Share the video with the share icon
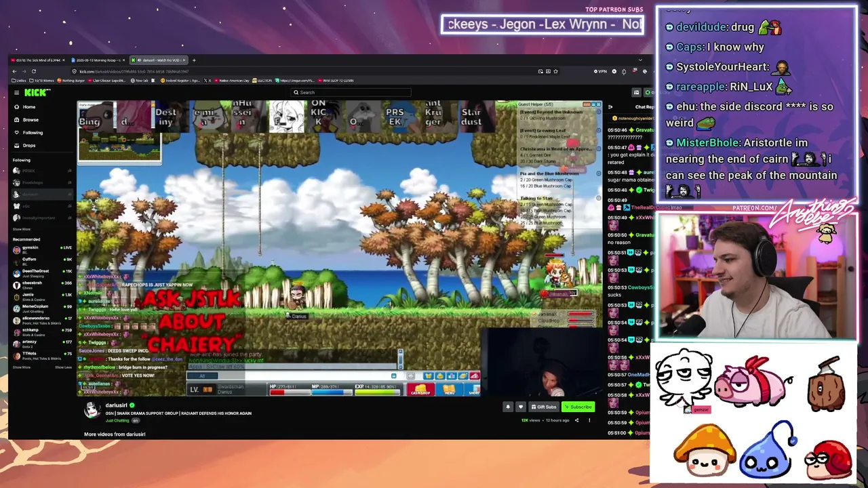This screenshot has height=488, width=868. coord(577,420)
